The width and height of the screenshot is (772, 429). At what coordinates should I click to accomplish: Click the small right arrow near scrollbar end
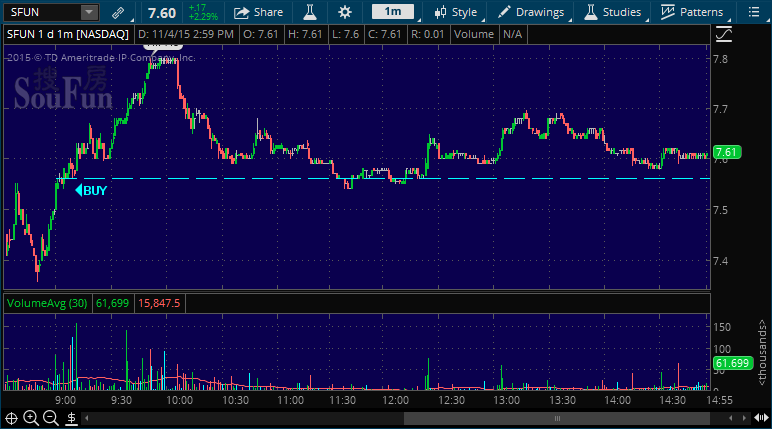pyautogui.click(x=744, y=418)
